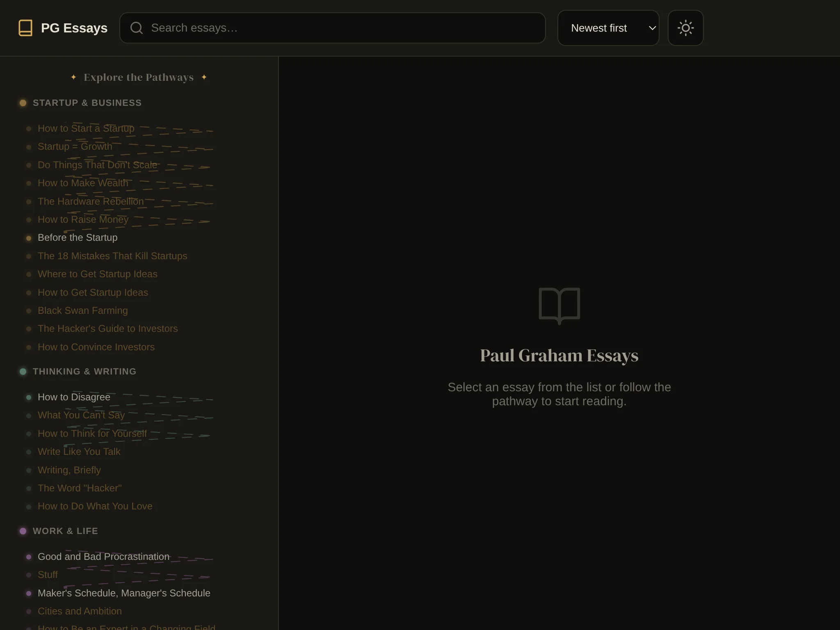Open Do Things That Don't Scale

pyautogui.click(x=98, y=165)
